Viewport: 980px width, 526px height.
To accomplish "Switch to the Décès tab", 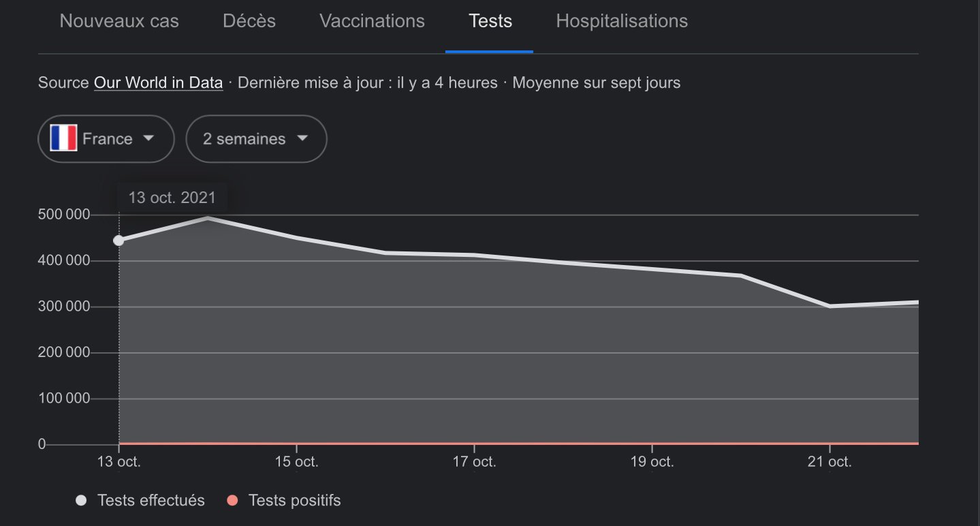I will pos(249,21).
